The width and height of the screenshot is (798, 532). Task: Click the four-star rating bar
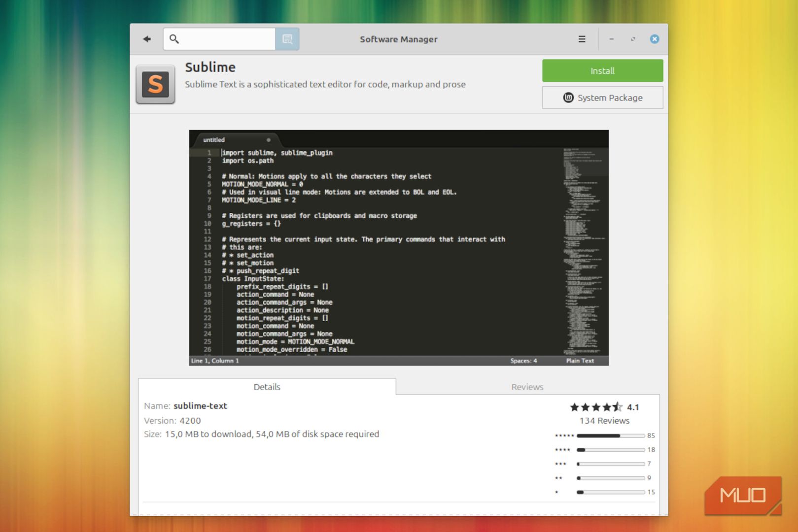coord(611,450)
